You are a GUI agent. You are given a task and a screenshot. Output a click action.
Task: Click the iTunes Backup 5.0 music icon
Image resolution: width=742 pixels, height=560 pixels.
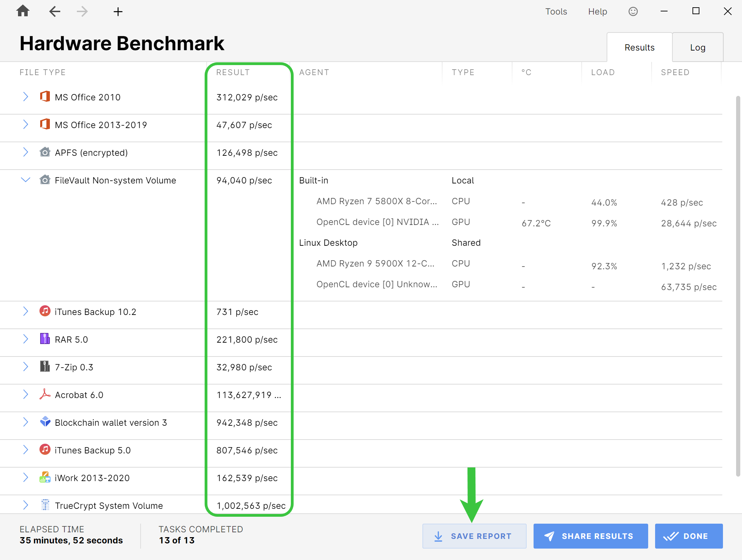(45, 450)
